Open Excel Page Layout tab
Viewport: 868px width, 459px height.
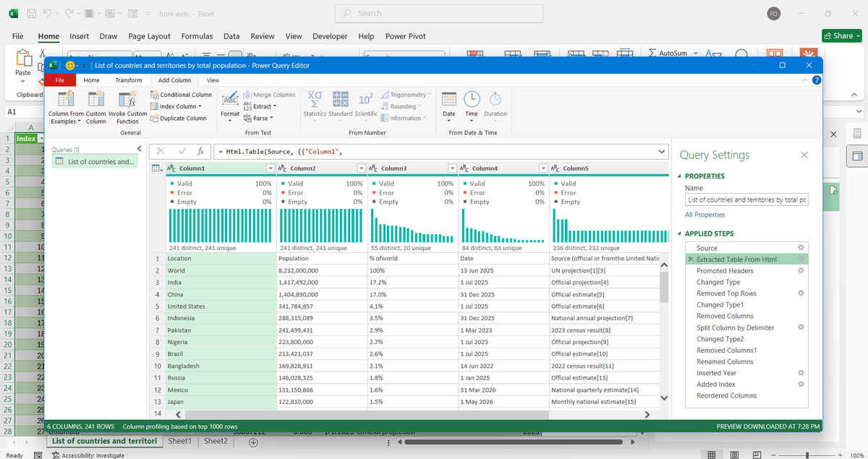150,36
